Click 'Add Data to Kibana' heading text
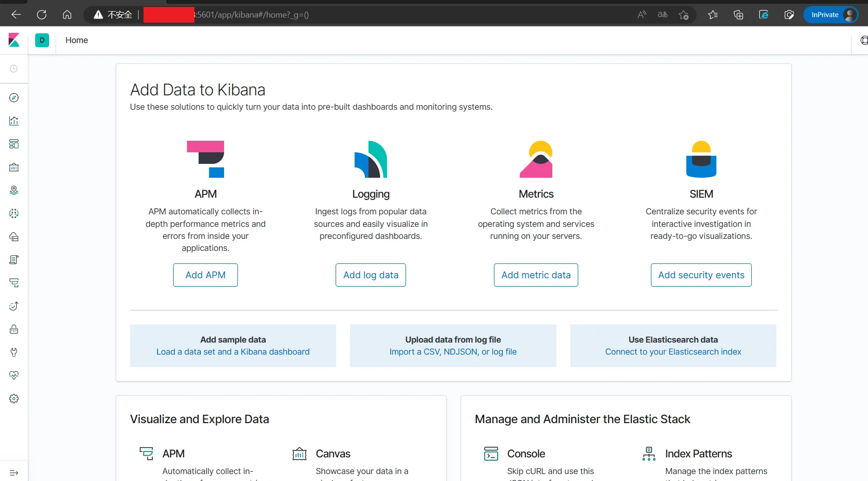This screenshot has height=481, width=868. [x=198, y=90]
